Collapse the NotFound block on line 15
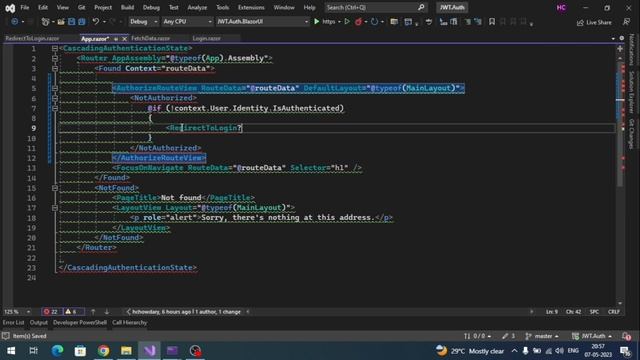 (55, 188)
